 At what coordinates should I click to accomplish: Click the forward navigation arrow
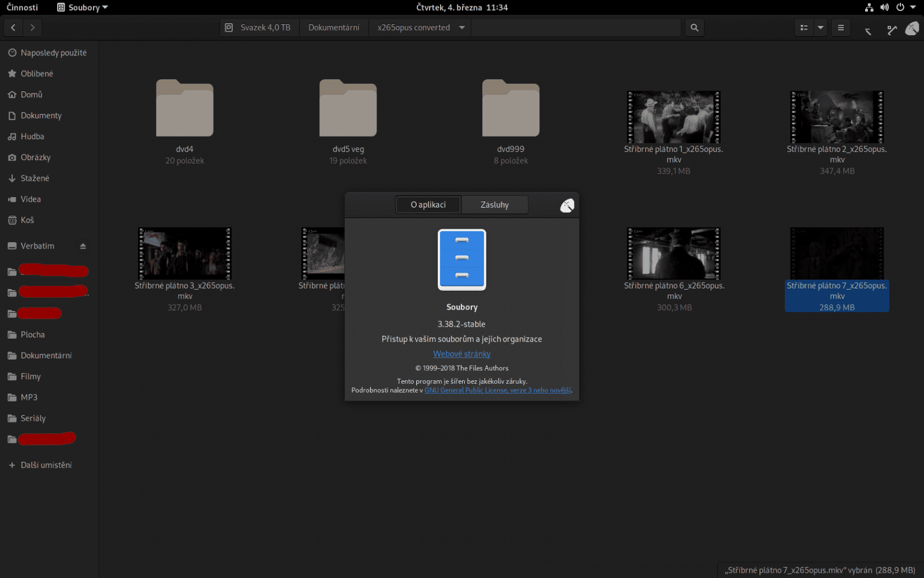(32, 27)
